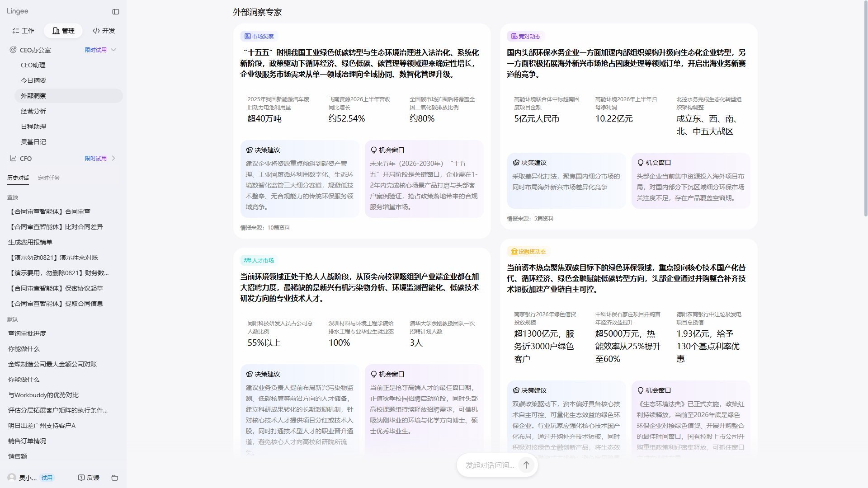Select 外部洞察 in the sidebar

click(x=69, y=96)
